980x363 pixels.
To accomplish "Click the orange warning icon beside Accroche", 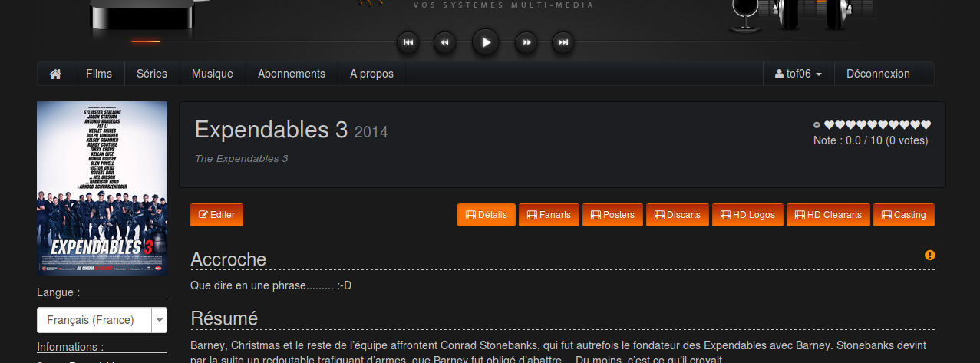I will [930, 255].
